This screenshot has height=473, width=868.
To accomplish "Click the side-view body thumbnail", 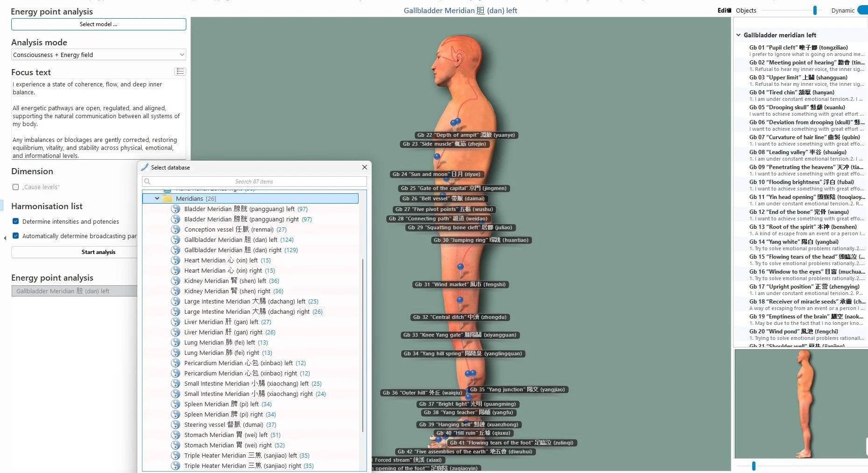I will (x=801, y=404).
